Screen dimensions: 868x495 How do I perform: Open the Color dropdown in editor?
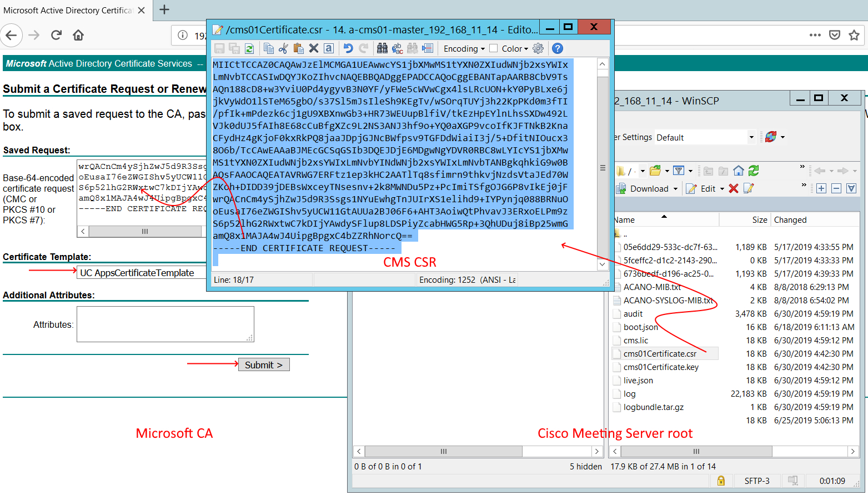pos(515,49)
